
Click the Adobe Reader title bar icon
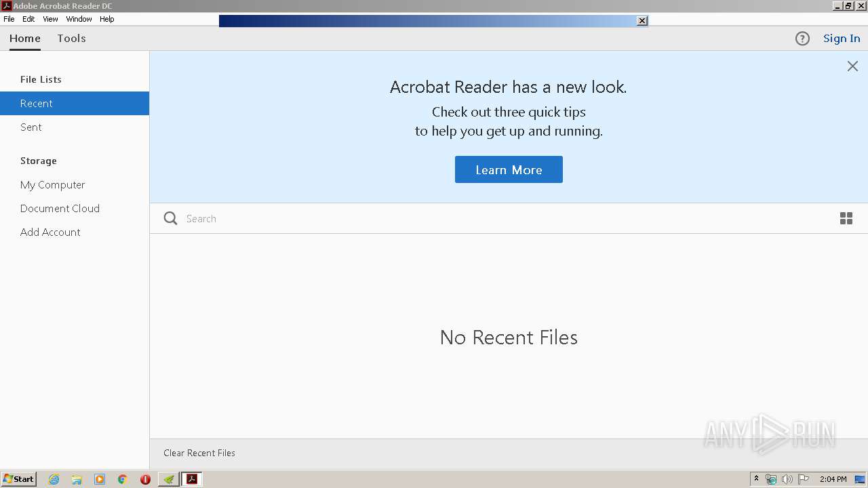click(6, 5)
